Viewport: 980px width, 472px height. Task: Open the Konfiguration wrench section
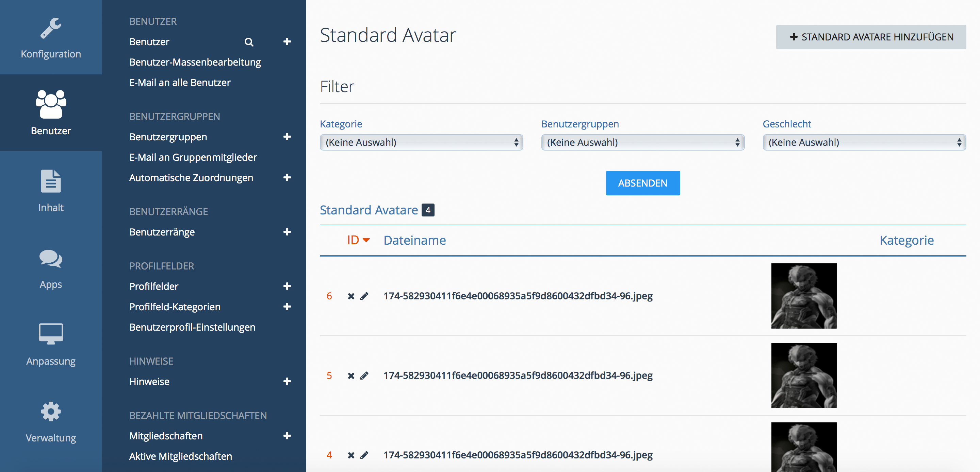tap(51, 37)
